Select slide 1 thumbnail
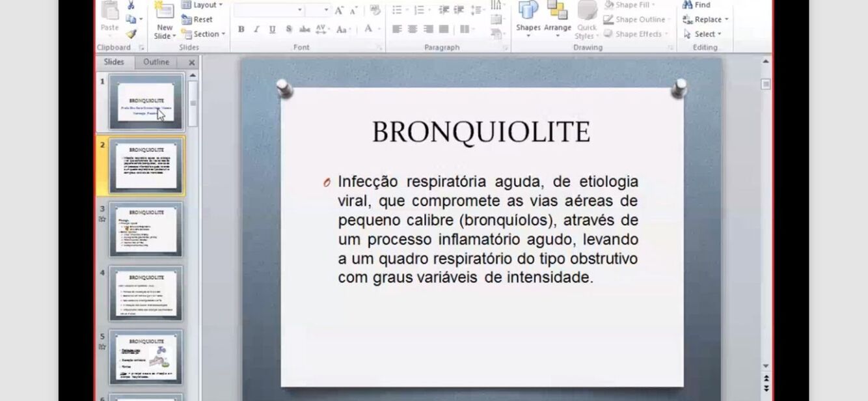 point(146,102)
